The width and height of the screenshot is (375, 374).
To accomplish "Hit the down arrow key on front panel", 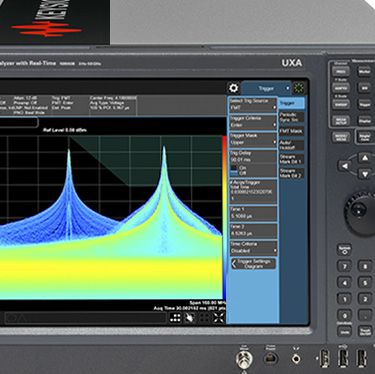I will click(x=365, y=174).
